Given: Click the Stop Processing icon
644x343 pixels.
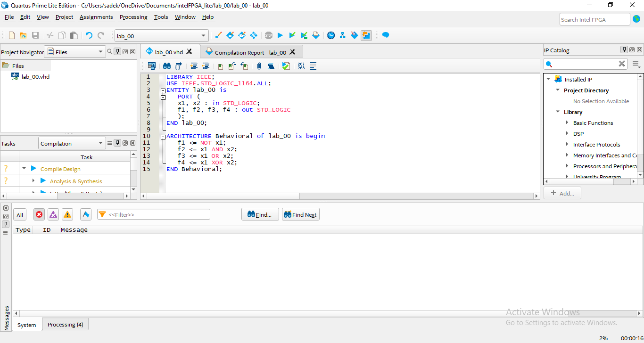Looking at the screenshot, I should point(268,35).
